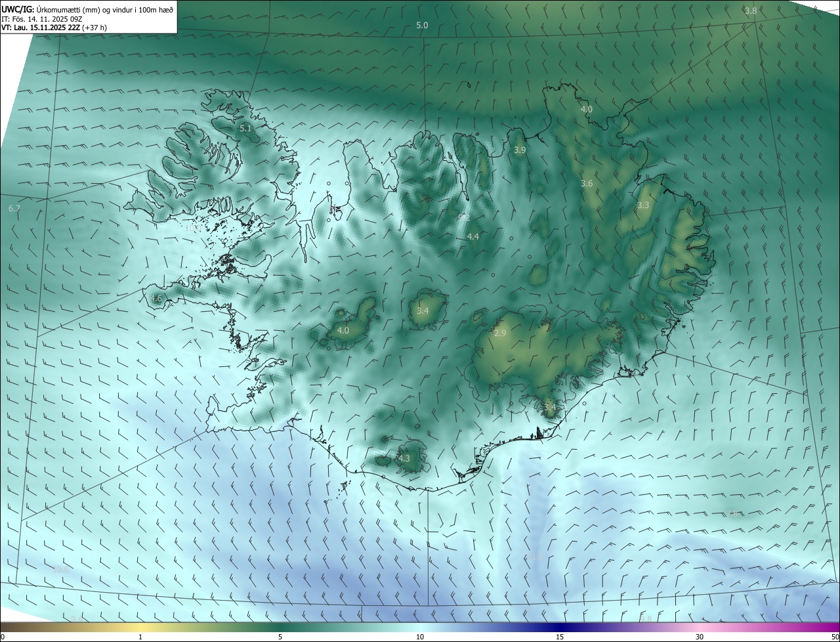Click the '15' tick on the colour scale

560,637
